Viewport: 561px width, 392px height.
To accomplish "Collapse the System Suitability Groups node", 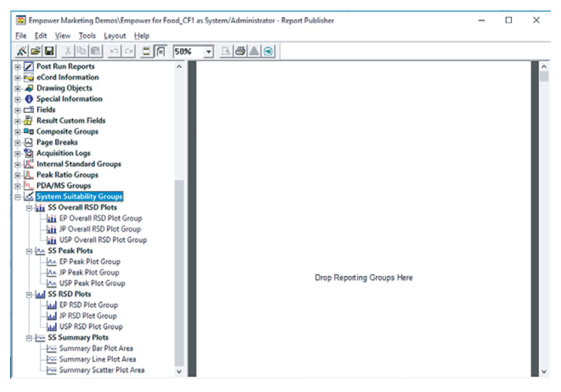I will coord(18,197).
